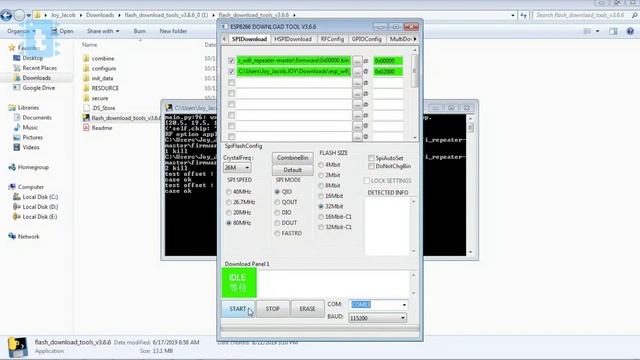Select 32Mbit-C1 flash size

point(321,227)
